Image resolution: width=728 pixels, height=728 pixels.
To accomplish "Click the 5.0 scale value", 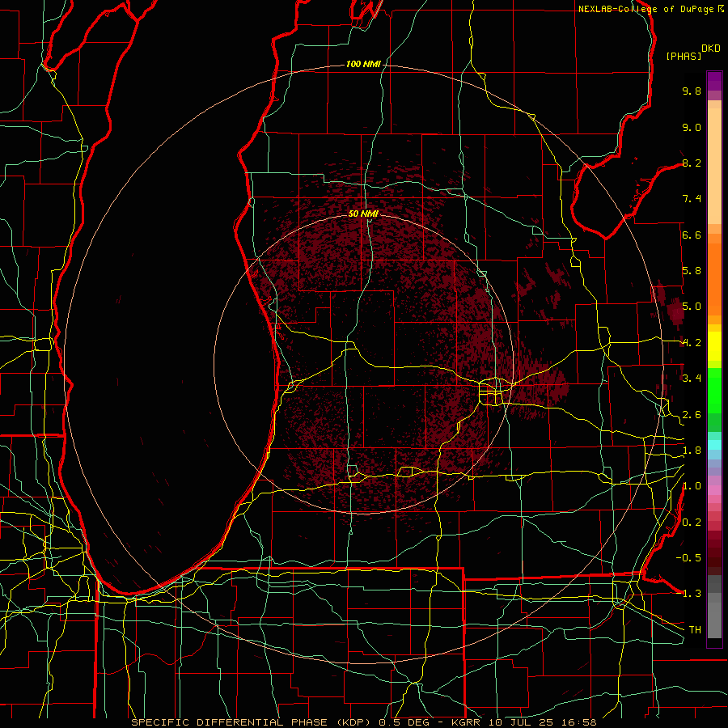I will pyautogui.click(x=692, y=307).
